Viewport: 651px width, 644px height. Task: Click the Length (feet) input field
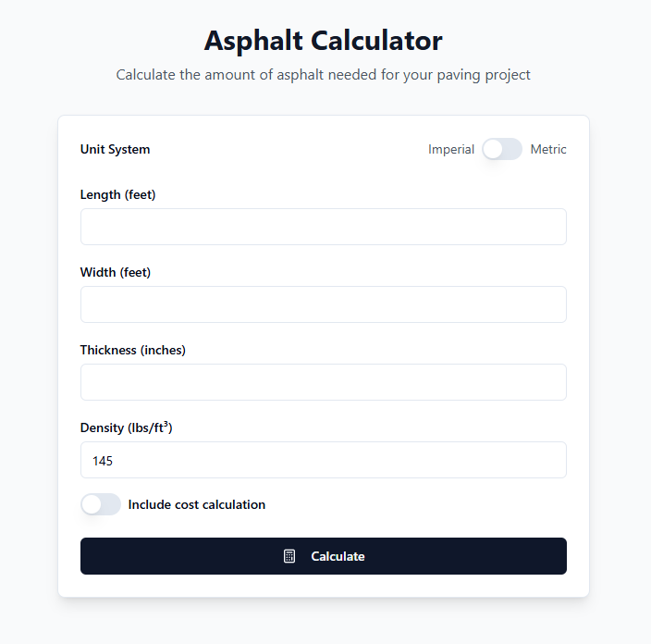click(x=323, y=227)
